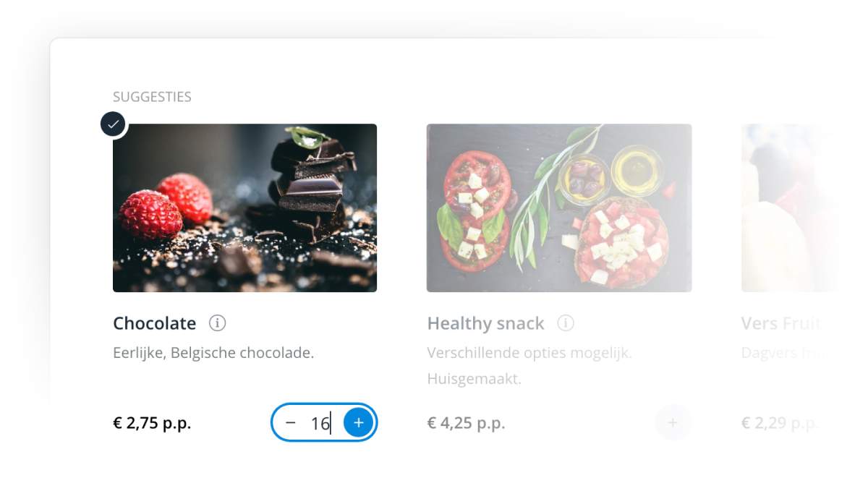Click the Vers Fruit product title

781,323
